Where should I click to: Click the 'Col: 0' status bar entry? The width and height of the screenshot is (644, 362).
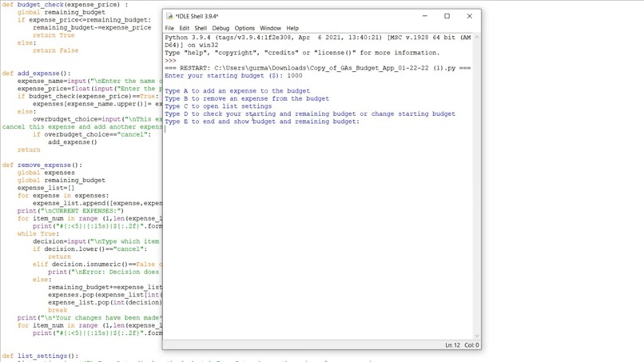point(471,345)
